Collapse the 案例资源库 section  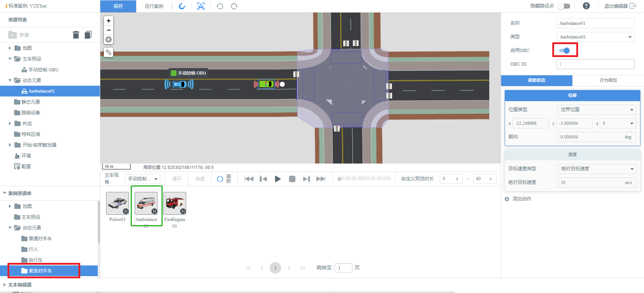pyautogui.click(x=5, y=193)
